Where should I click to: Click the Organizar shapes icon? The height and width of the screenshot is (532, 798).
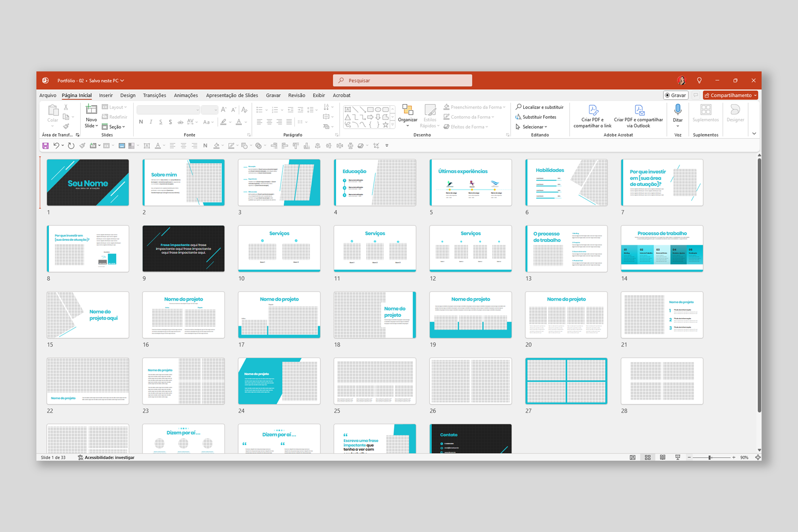click(x=407, y=111)
